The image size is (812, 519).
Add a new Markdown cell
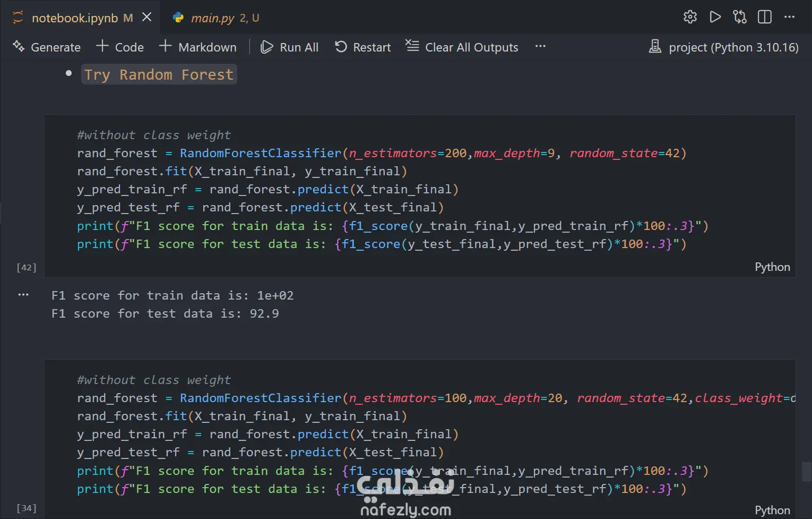[198, 47]
